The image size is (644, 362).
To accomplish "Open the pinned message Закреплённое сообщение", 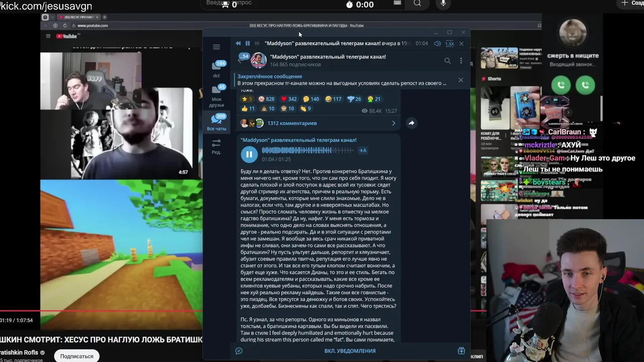I will [342, 80].
